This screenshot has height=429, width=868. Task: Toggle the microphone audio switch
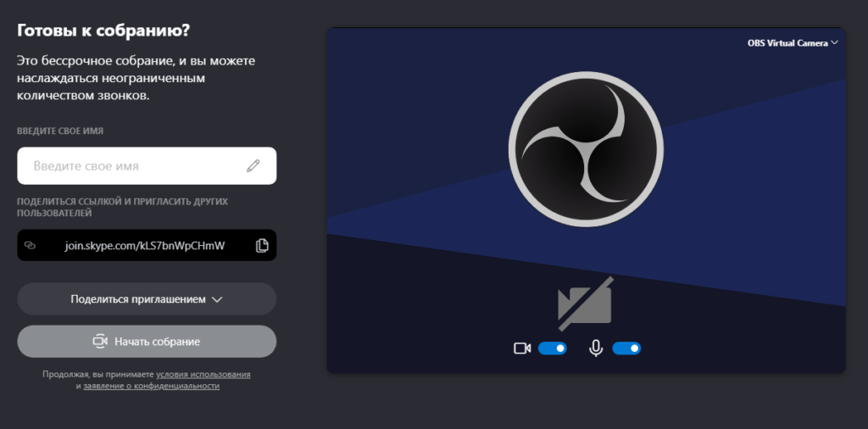626,348
